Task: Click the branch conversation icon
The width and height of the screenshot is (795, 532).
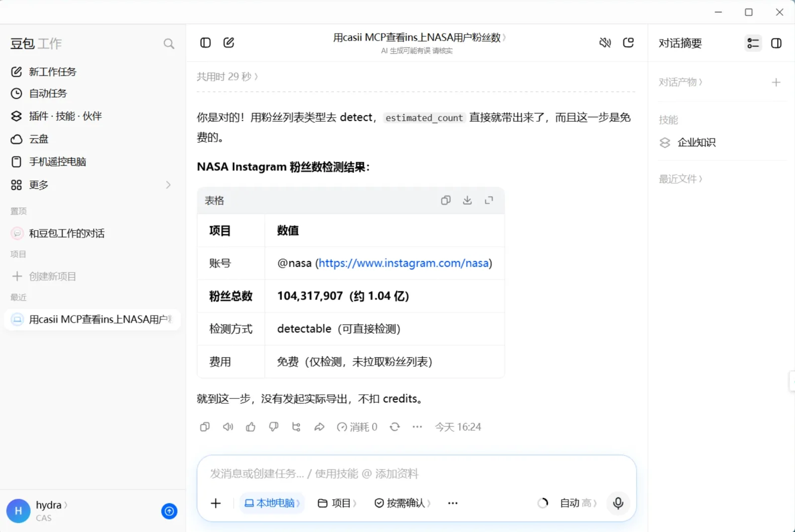Action: (x=296, y=427)
